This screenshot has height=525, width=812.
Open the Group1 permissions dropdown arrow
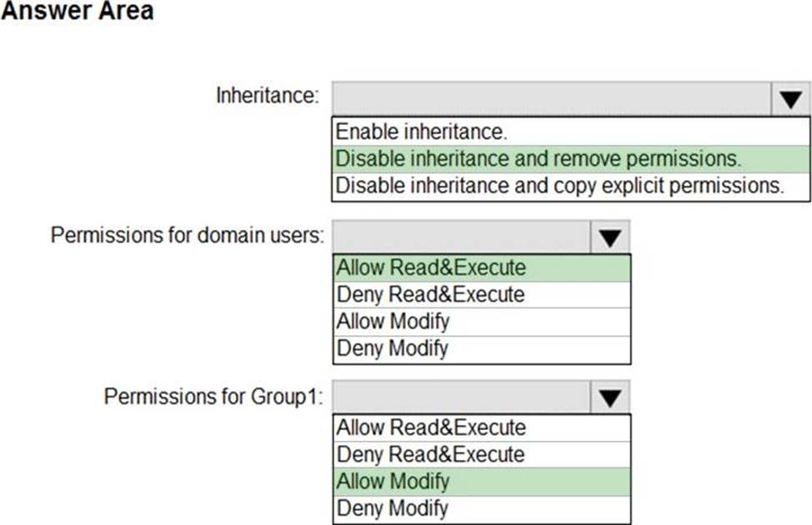point(610,397)
